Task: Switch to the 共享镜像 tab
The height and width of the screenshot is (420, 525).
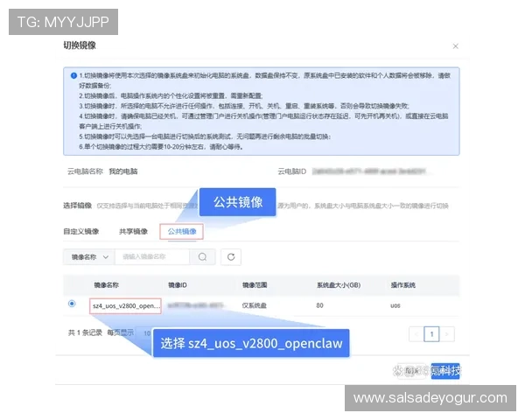Action: click(133, 231)
